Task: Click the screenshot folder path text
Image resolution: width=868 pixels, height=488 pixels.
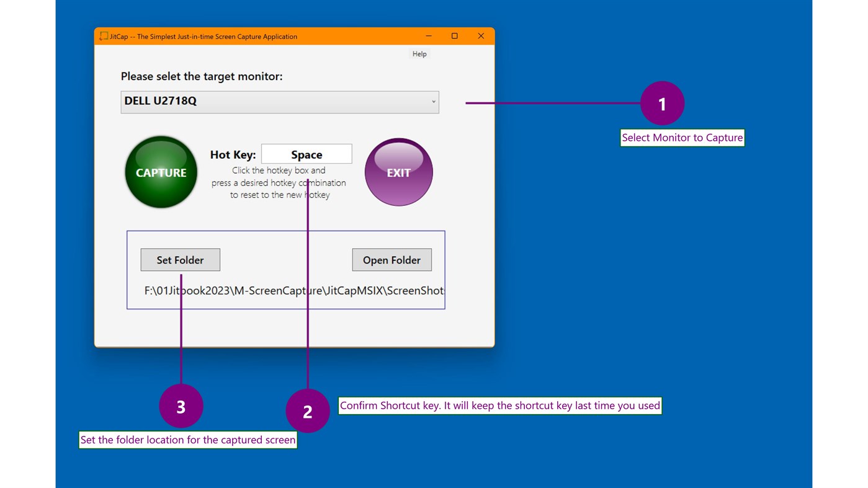Action: tap(294, 290)
